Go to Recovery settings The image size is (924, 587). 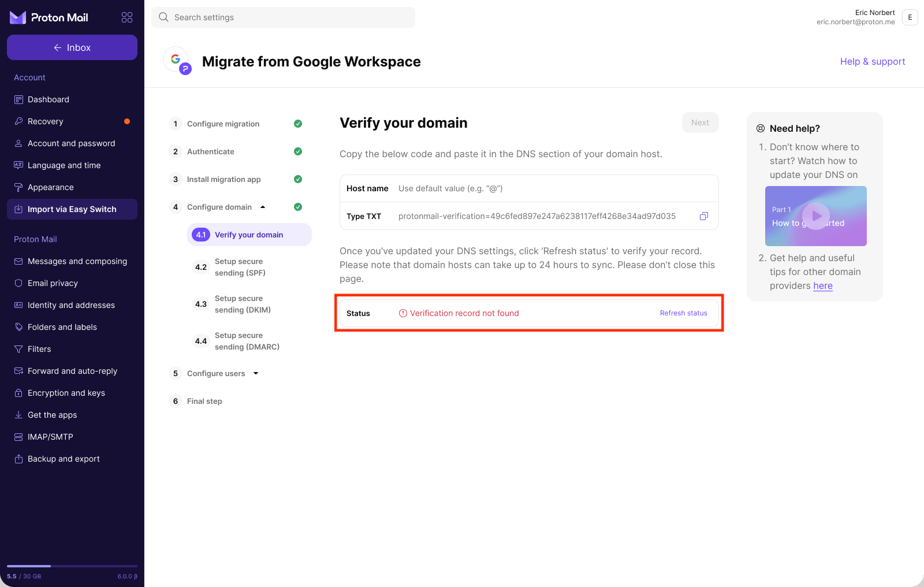72,121
